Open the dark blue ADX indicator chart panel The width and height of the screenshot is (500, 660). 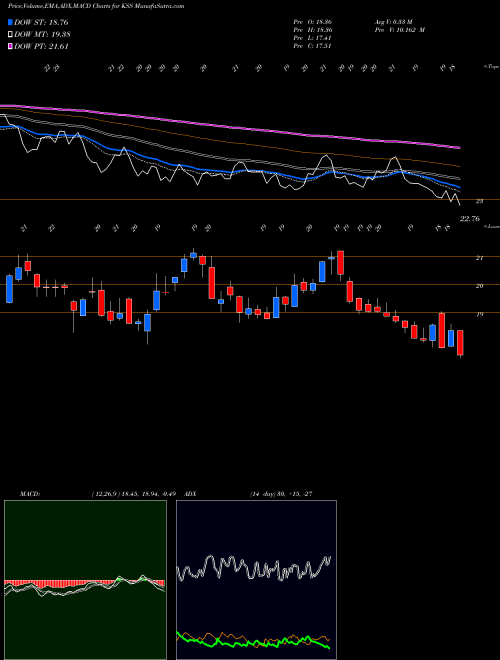256,580
